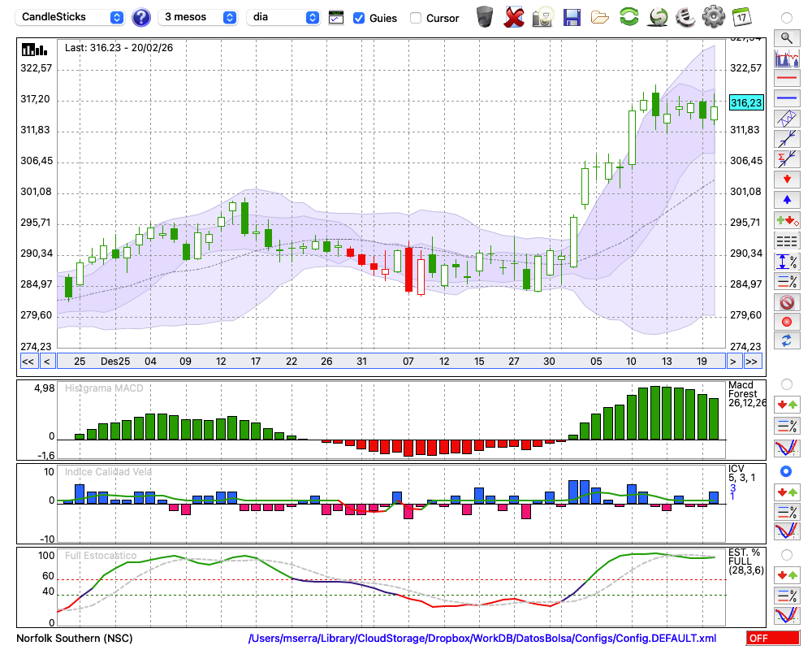The image size is (812, 650).
Task: Click the calendar icon in toolbar
Action: tap(741, 16)
